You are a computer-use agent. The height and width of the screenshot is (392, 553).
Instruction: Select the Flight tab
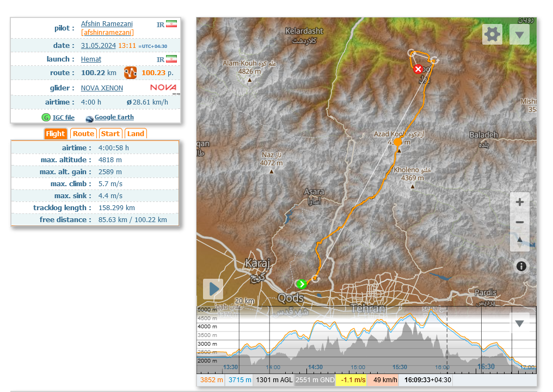[56, 134]
